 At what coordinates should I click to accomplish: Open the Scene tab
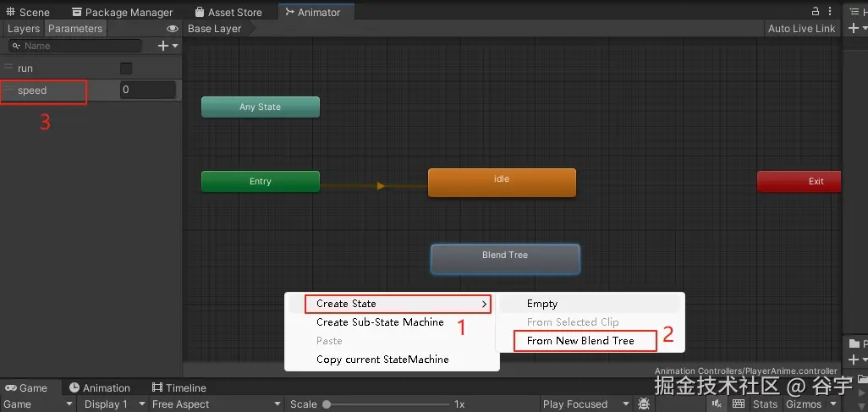[x=28, y=12]
